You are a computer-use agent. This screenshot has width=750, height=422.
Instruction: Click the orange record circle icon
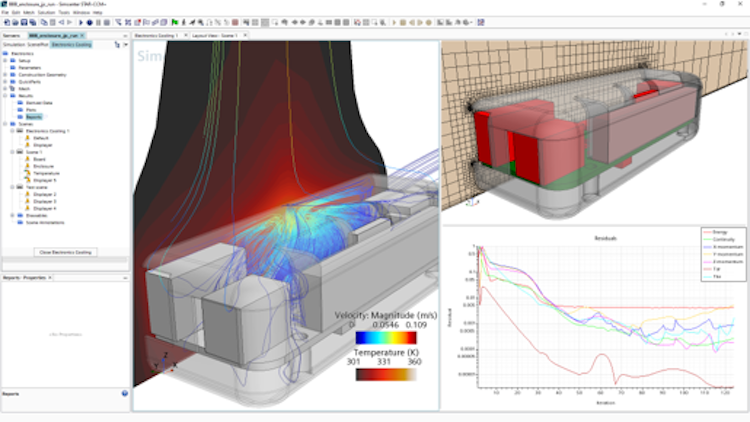[429, 22]
